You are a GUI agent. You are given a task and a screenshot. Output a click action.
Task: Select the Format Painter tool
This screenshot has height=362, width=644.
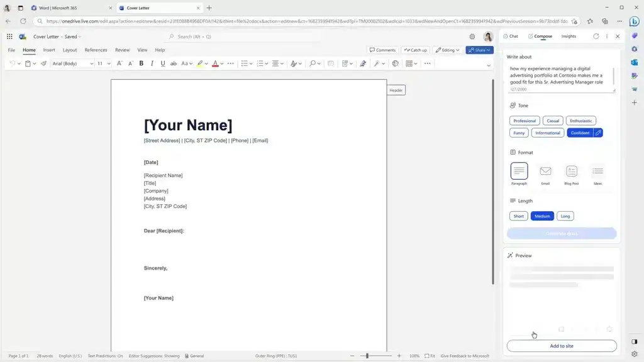[43, 63]
